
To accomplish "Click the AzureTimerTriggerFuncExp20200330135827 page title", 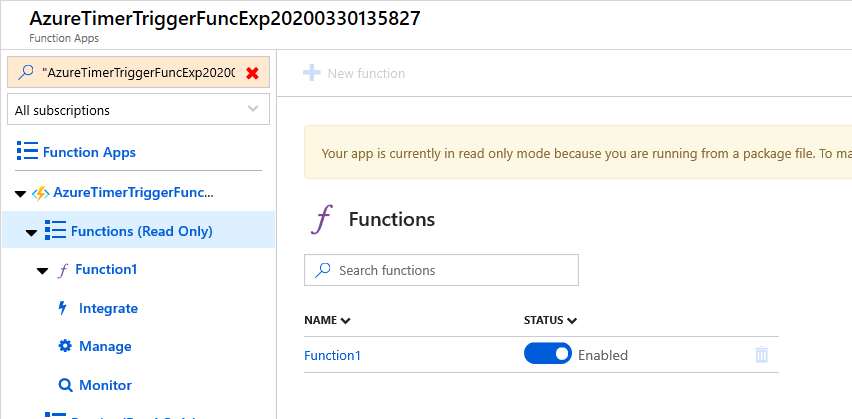I will pos(224,18).
